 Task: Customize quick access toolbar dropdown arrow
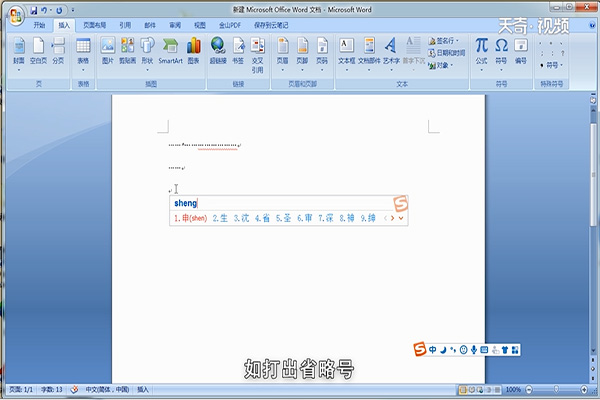click(73, 10)
